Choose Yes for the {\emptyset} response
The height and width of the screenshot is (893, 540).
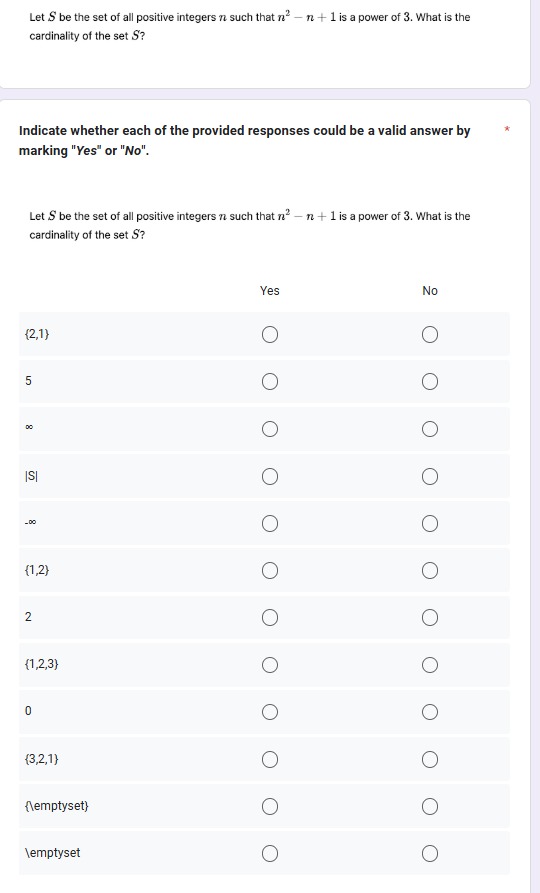[x=270, y=806]
